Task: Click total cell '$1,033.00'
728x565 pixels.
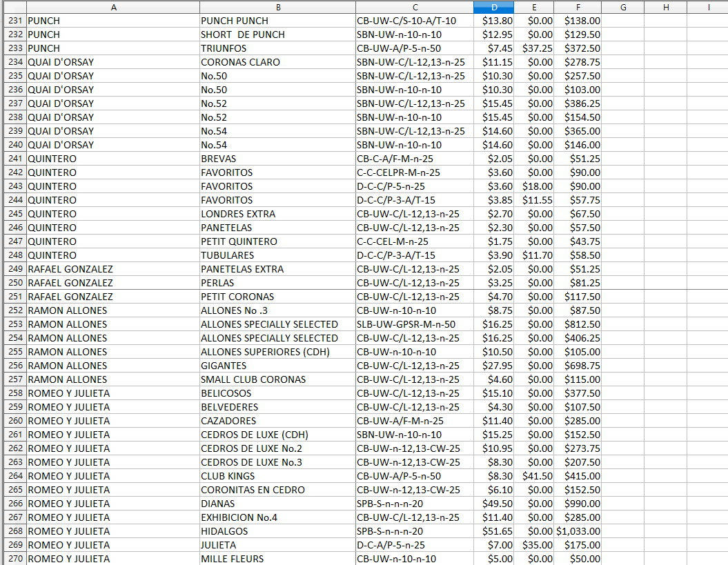Action: point(578,531)
